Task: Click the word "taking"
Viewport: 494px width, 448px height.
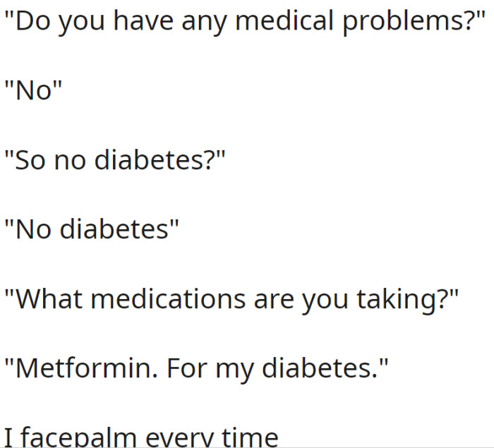Action: coord(397,300)
